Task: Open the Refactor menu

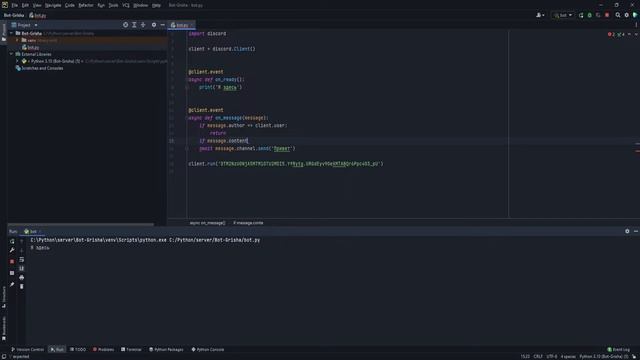Action: pyautogui.click(x=86, y=5)
